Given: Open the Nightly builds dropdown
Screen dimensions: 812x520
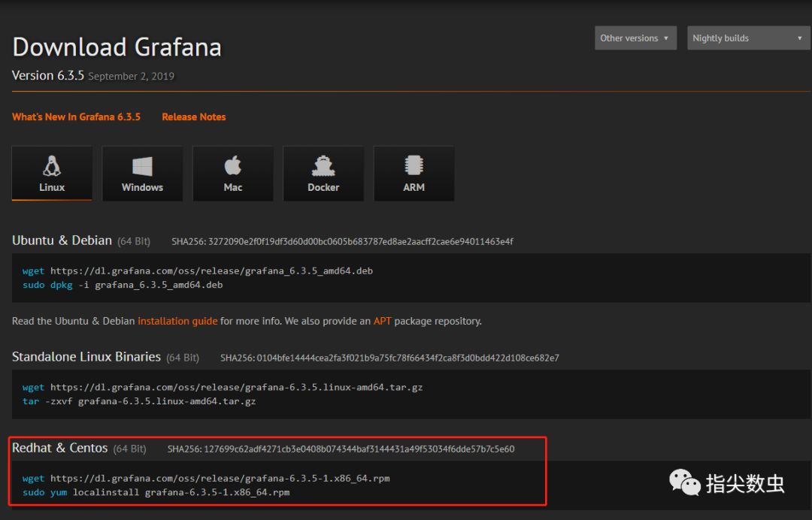Looking at the screenshot, I should tap(748, 38).
